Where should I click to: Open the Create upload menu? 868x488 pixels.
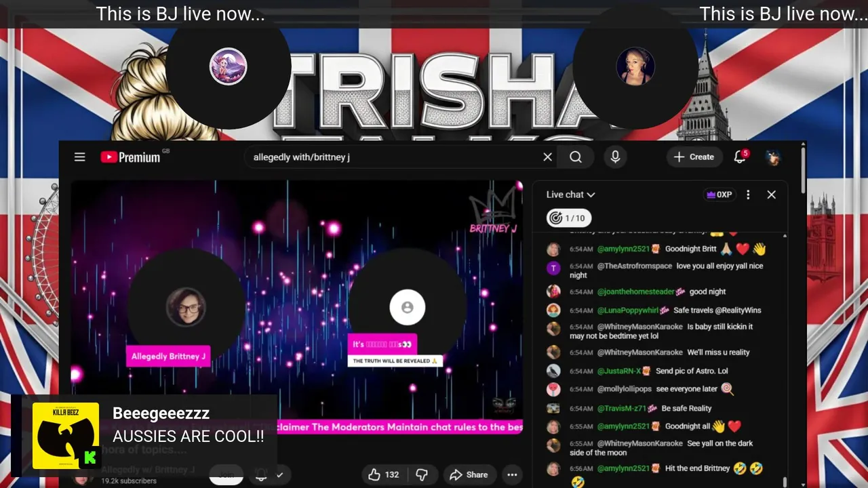tap(694, 157)
